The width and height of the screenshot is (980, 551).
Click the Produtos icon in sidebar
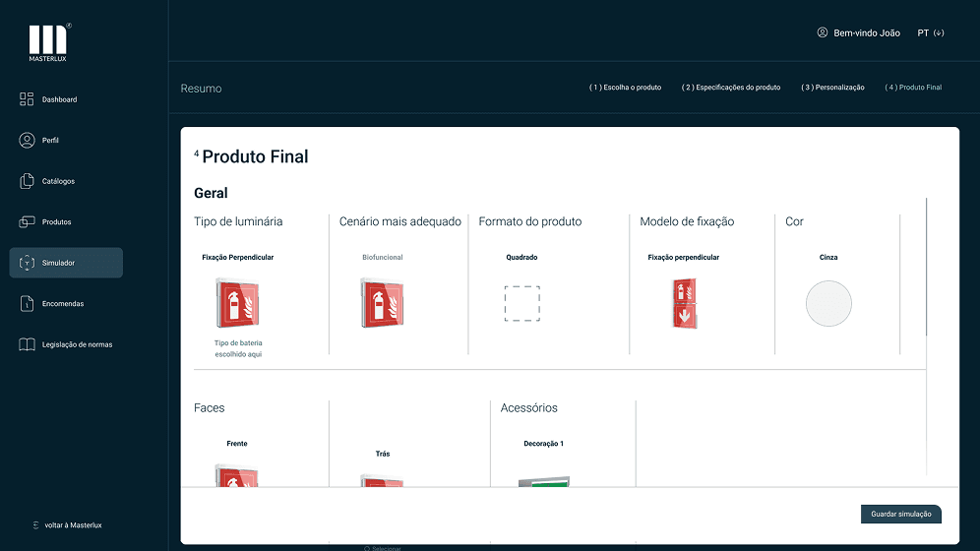click(x=27, y=221)
